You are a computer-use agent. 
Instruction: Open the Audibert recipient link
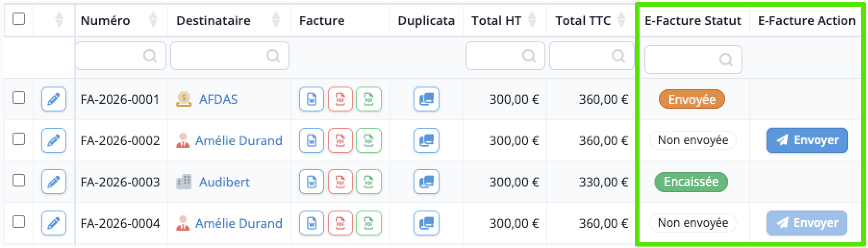click(225, 182)
